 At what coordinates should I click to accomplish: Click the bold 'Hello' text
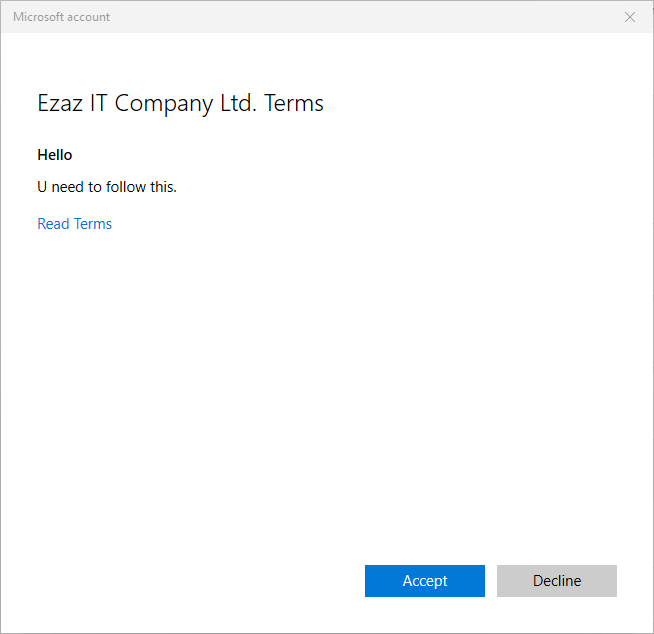click(55, 155)
